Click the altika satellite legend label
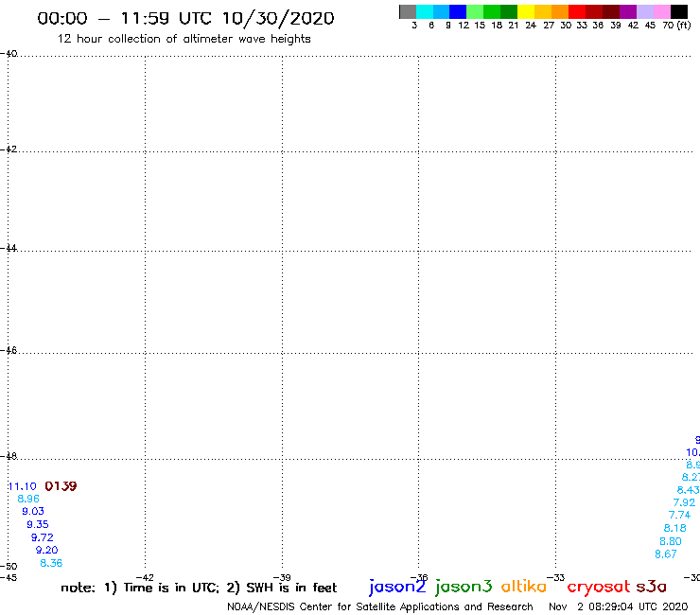 coord(524,587)
